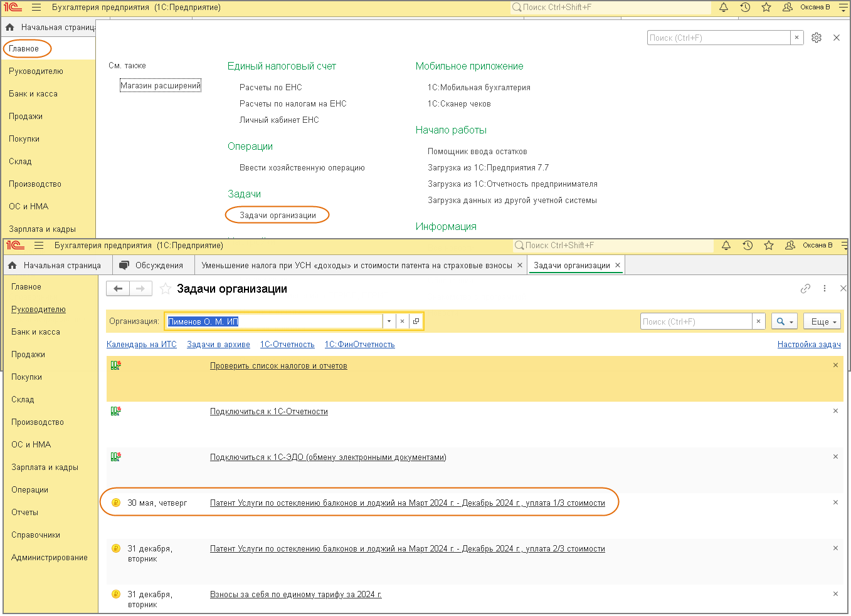The width and height of the screenshot is (851, 616).
Task: Open history clock icon in lower window
Action: (x=748, y=246)
